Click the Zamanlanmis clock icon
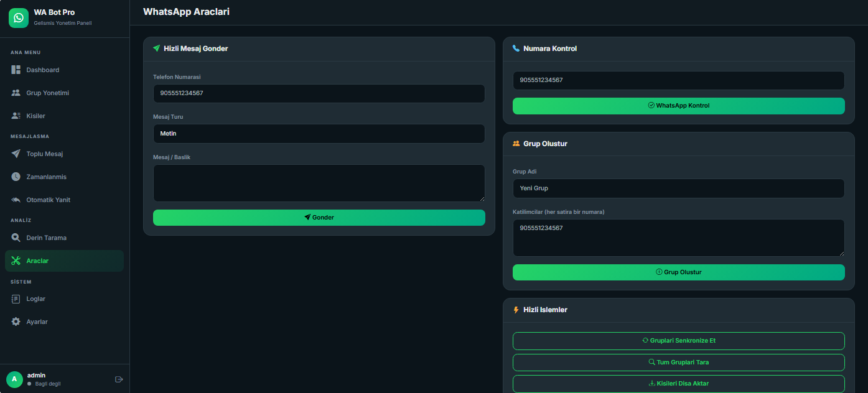Image resolution: width=868 pixels, height=393 pixels. (x=16, y=177)
